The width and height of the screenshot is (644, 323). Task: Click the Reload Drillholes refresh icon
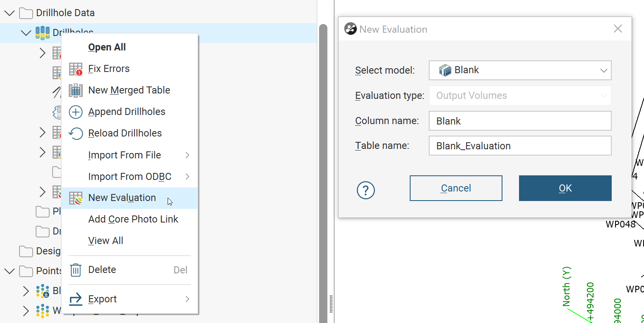coord(76,134)
